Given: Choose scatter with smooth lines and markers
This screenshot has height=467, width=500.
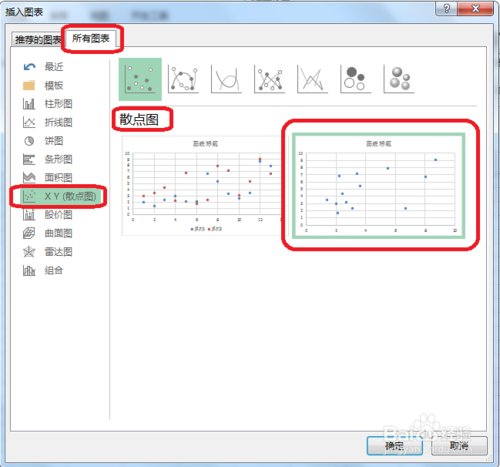Looking at the screenshot, I should tap(183, 79).
